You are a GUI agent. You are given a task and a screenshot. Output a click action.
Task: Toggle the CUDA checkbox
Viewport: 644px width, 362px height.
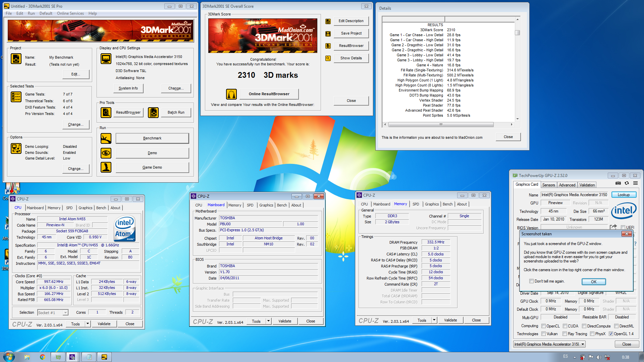(x=565, y=326)
